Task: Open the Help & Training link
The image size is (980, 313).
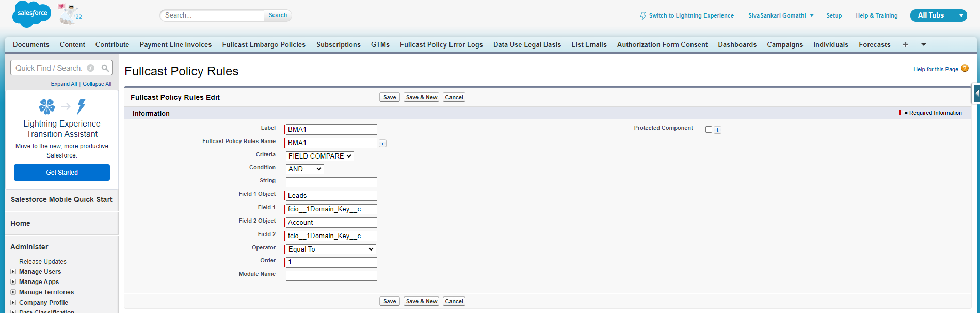Action: tap(876, 16)
